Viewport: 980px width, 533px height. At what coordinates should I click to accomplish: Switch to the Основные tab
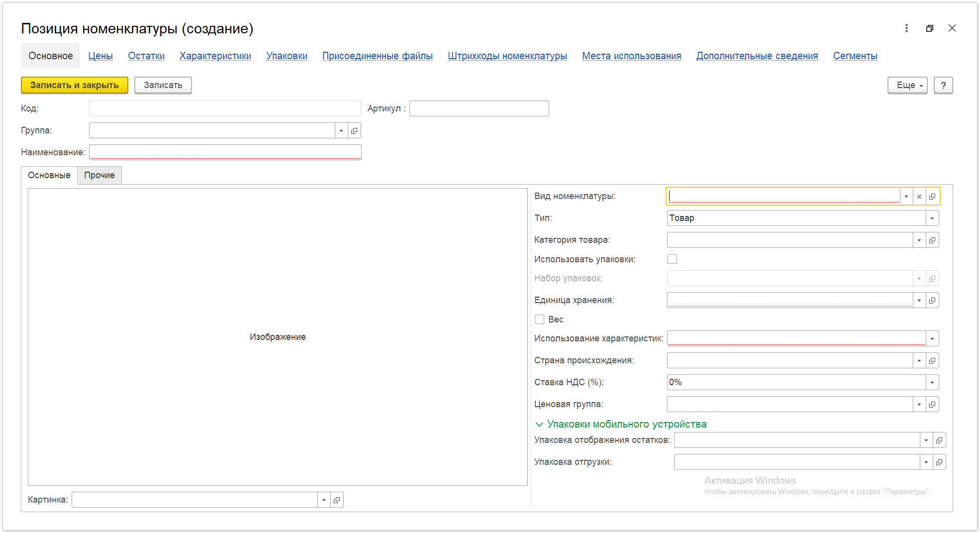pyautogui.click(x=49, y=175)
